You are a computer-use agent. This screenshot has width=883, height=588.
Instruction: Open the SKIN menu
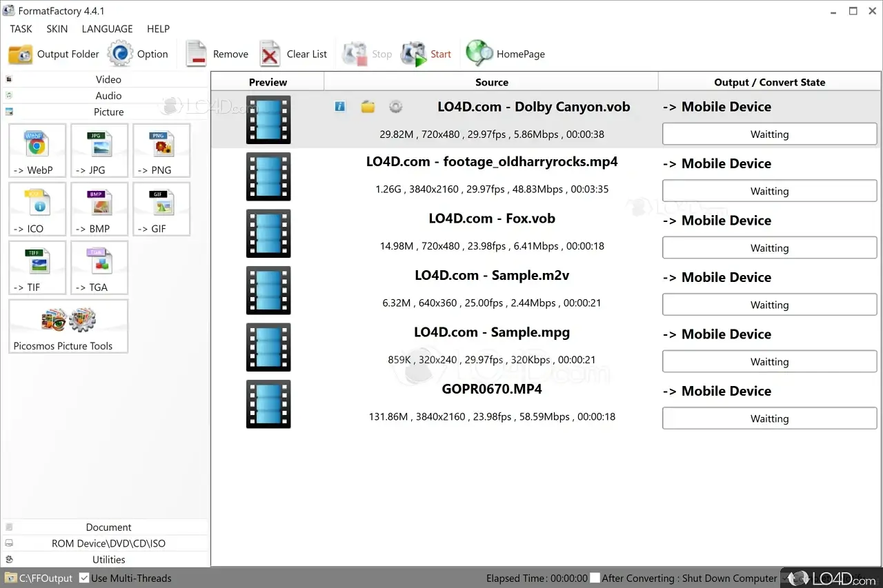tap(57, 29)
